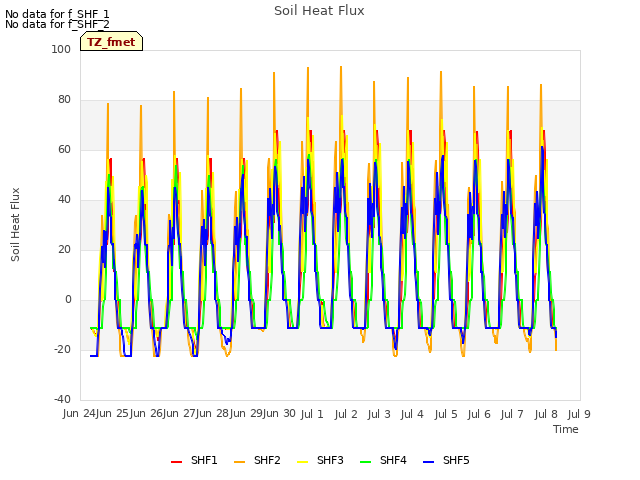Viewport: 640px width, 480px height.
Task: Click the 'Jul 4' x-axis date label
Action: [x=412, y=414]
